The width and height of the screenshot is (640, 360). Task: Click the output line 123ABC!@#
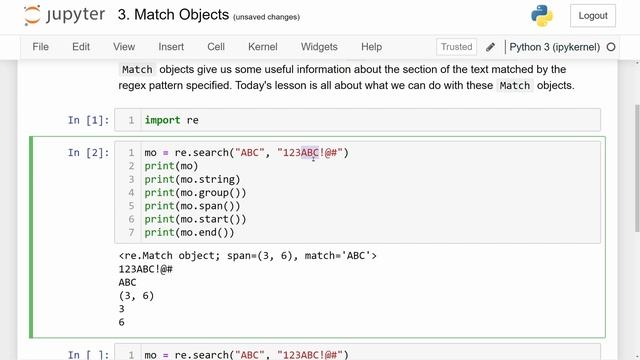pyautogui.click(x=145, y=269)
